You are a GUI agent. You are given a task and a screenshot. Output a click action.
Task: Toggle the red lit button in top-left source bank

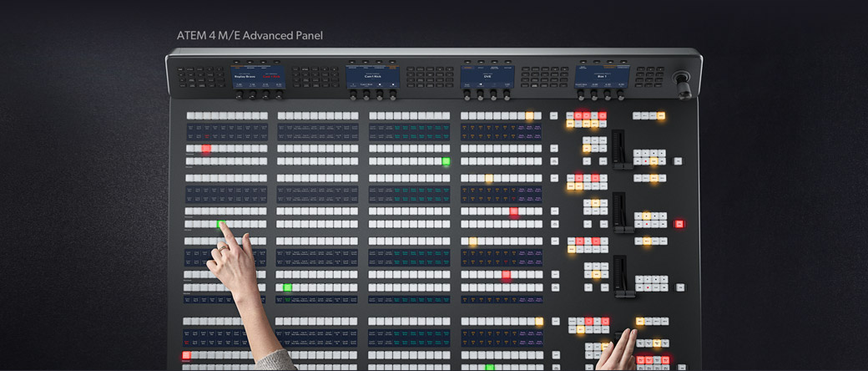coord(206,149)
